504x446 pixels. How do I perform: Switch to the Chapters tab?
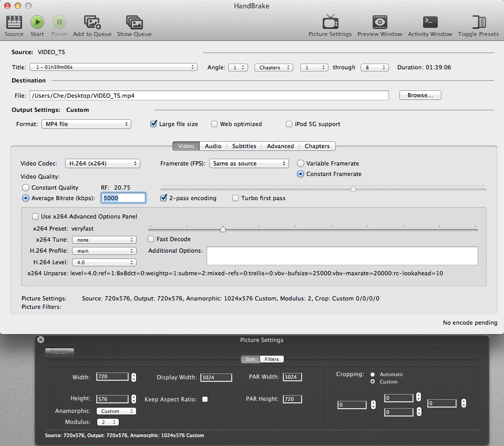[x=317, y=146]
